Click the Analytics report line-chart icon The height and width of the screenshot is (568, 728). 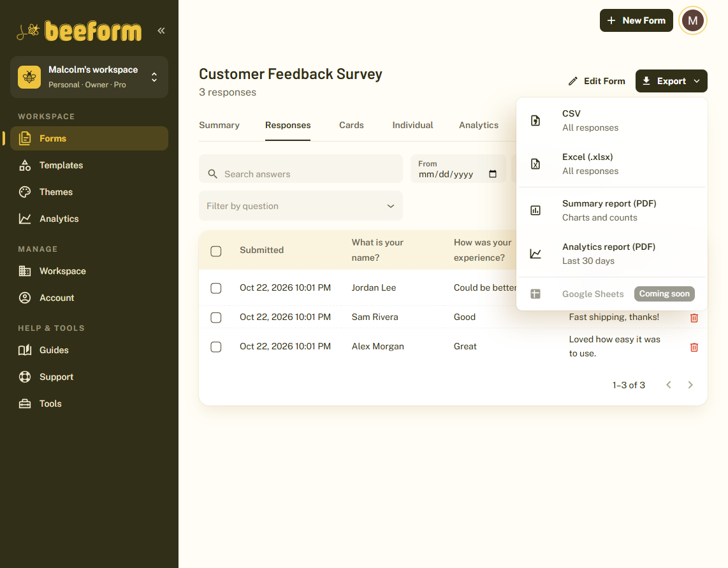pos(535,254)
